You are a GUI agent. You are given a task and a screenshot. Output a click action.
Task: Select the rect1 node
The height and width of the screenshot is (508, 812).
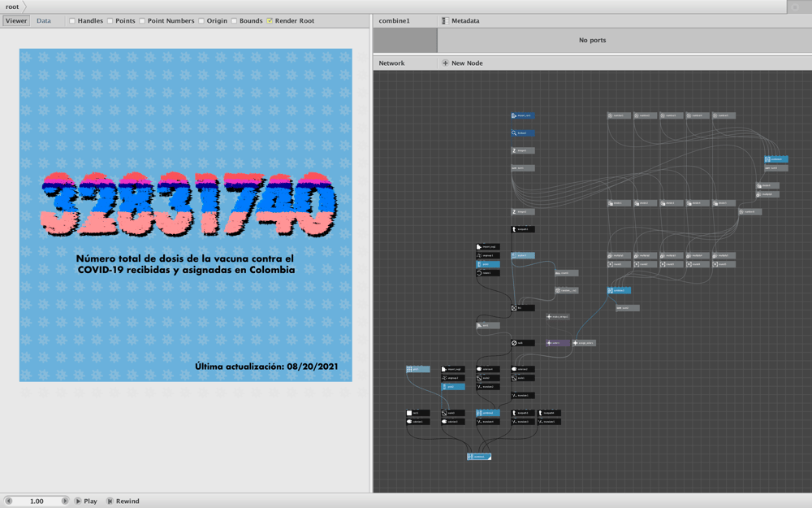[418, 413]
